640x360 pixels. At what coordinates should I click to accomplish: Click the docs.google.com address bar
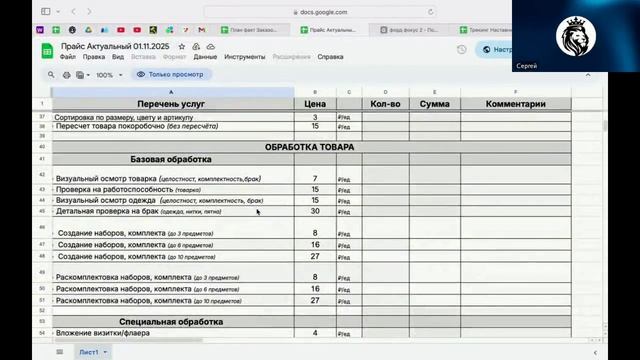pos(320,12)
